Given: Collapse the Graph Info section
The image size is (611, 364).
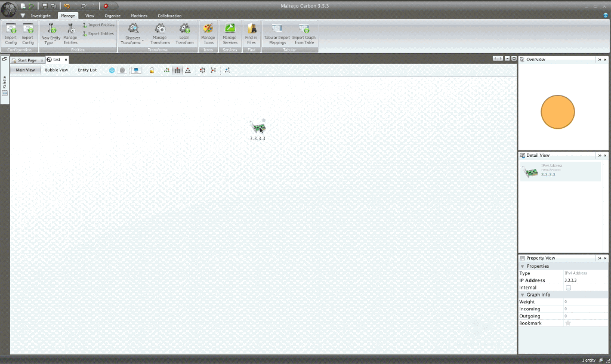Looking at the screenshot, I should [523, 294].
